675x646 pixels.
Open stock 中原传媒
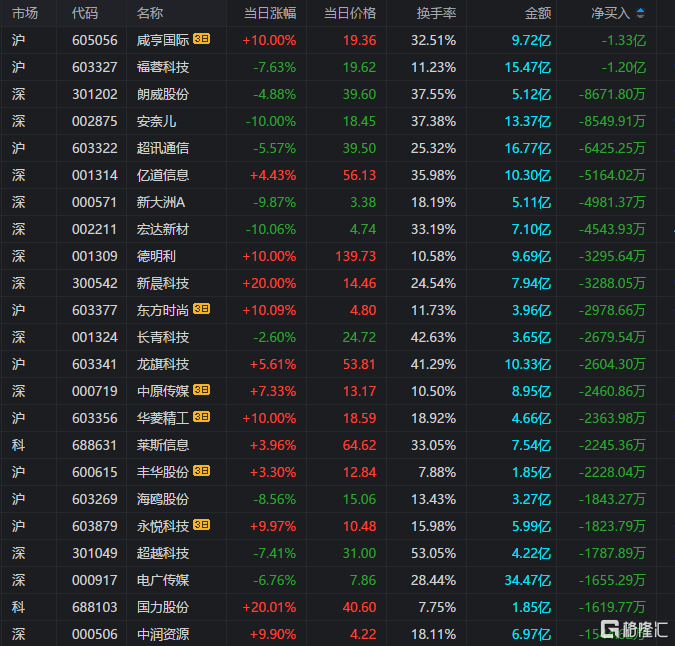(x=163, y=391)
